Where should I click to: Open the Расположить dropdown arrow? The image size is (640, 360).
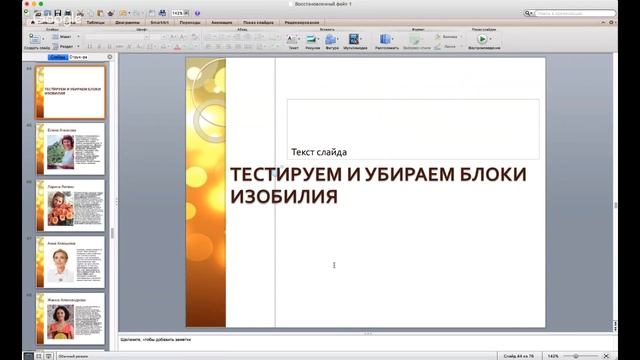click(393, 39)
